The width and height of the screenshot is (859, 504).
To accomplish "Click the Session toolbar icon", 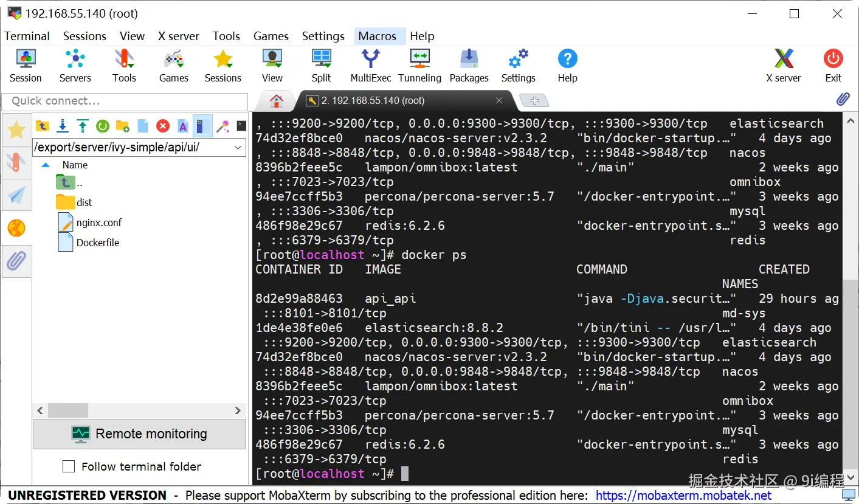I will pyautogui.click(x=26, y=66).
